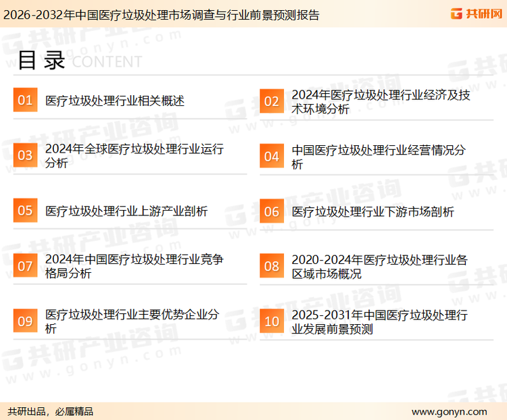The height and width of the screenshot is (420, 507).
Task: Click the orange 02 number badge
Action: pos(272,101)
